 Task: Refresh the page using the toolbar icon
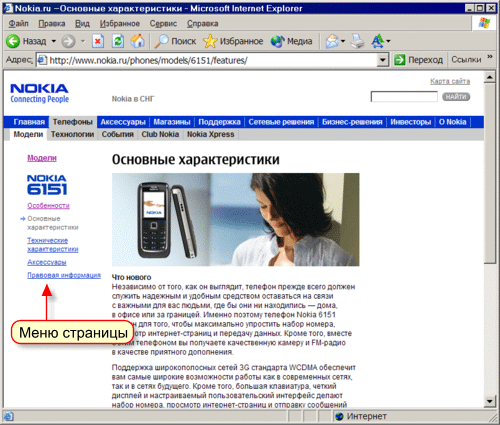(x=118, y=41)
